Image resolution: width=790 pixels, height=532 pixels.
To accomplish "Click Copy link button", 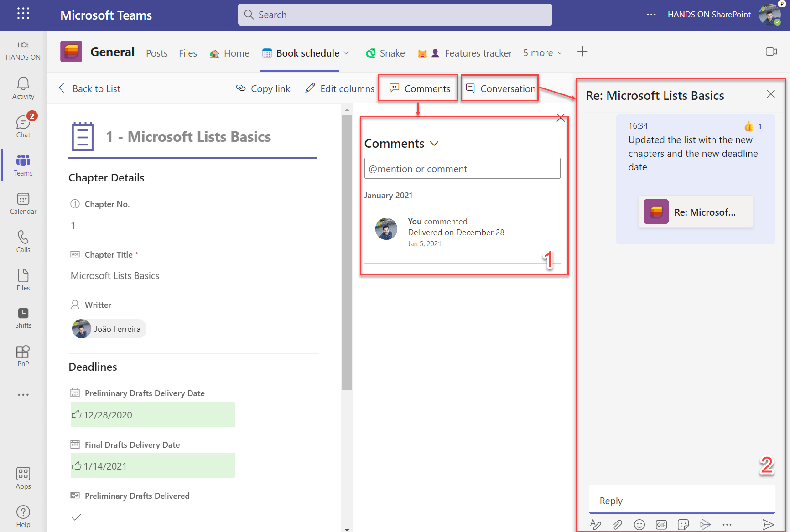I will point(263,88).
